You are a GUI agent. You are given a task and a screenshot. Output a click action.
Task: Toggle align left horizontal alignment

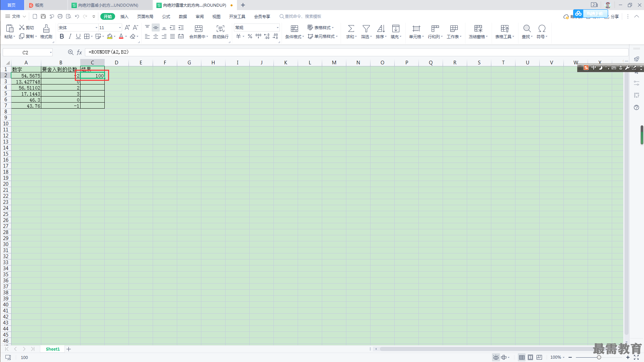pos(147,36)
